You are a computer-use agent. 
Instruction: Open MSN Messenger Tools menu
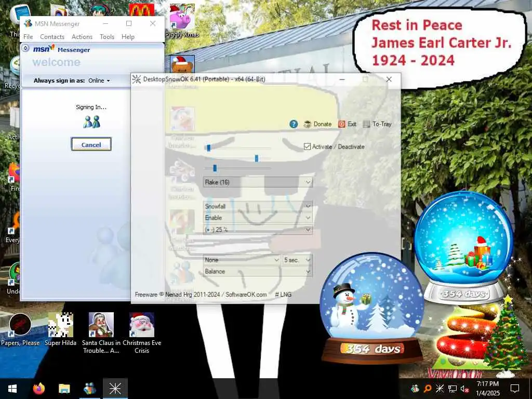coord(107,37)
